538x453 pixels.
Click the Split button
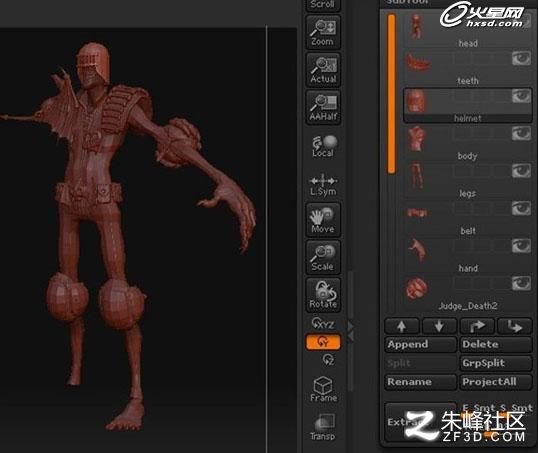(421, 363)
